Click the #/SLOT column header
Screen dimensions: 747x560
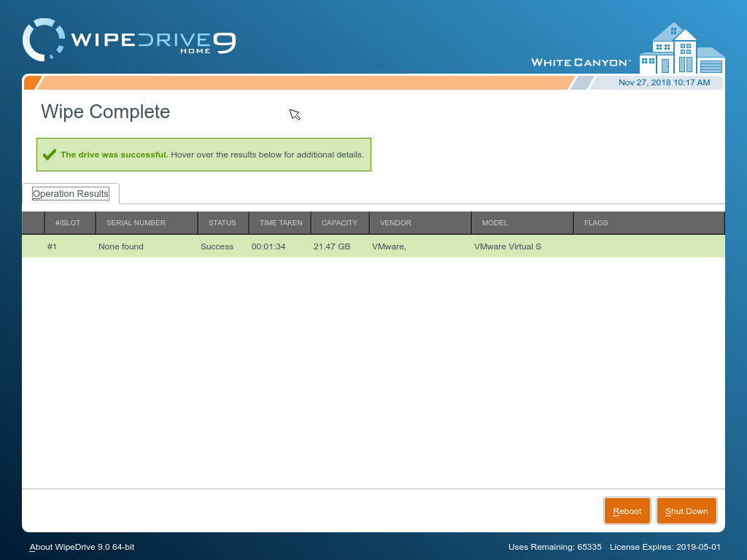[x=71, y=223]
